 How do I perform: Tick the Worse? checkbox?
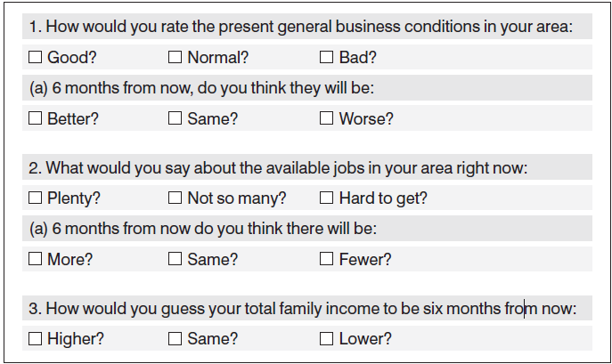326,118
